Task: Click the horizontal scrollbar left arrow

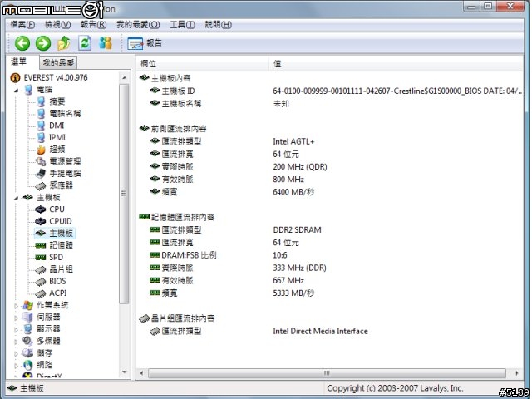Action: click(x=142, y=373)
